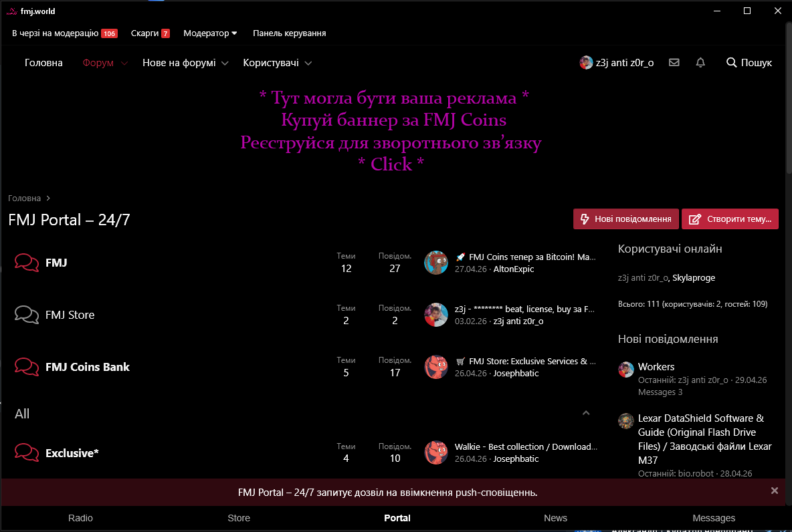Click the Workers thread author avatar
The width and height of the screenshot is (792, 532).
pyautogui.click(x=626, y=370)
